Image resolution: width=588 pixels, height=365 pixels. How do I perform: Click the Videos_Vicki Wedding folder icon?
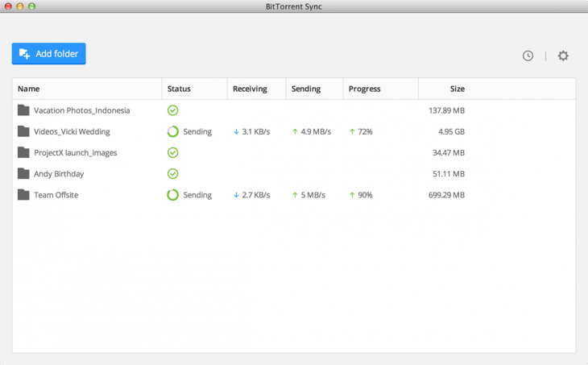coord(23,131)
